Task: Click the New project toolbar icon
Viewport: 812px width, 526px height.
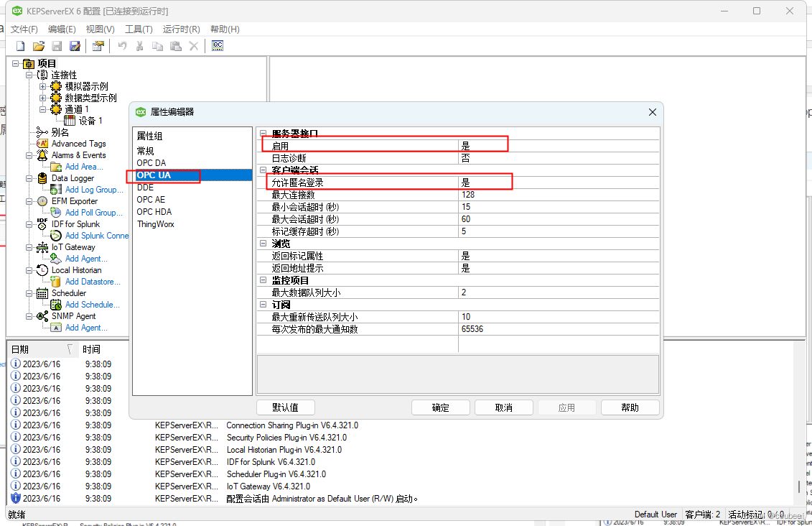Action: point(20,46)
